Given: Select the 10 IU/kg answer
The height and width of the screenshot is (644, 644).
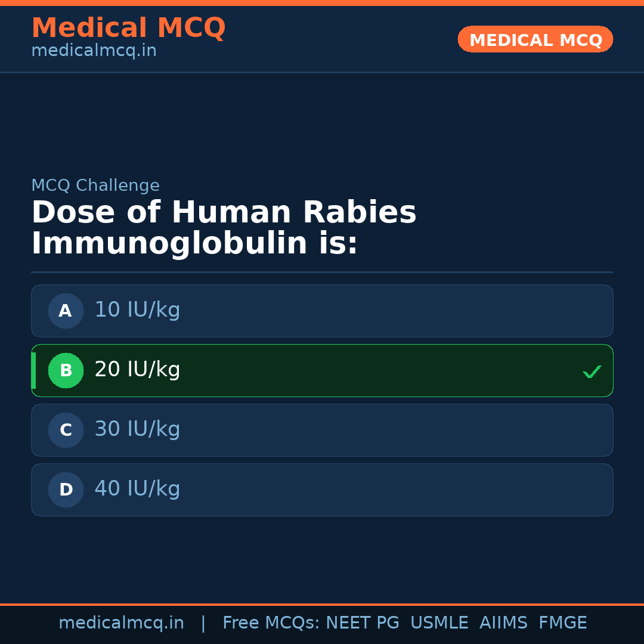Looking at the screenshot, I should click(x=137, y=310).
